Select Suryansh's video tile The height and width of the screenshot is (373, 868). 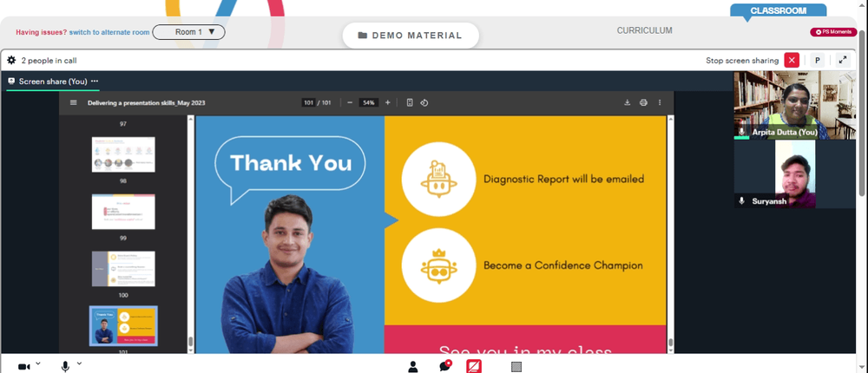point(795,173)
